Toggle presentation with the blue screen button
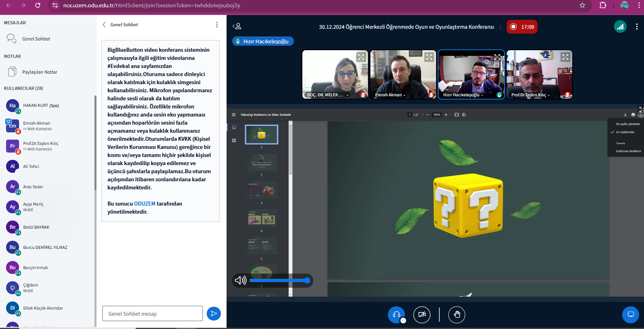The height and width of the screenshot is (329, 644). 631,314
